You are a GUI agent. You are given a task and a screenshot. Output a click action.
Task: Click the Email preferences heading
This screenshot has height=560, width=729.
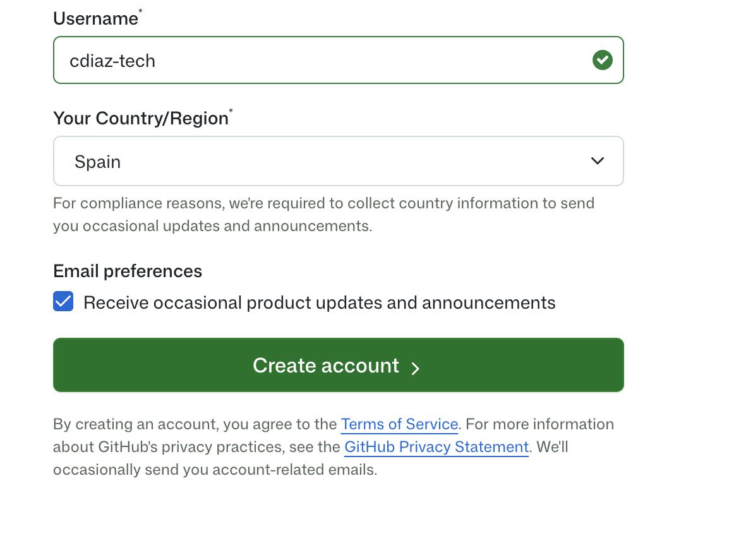[128, 271]
